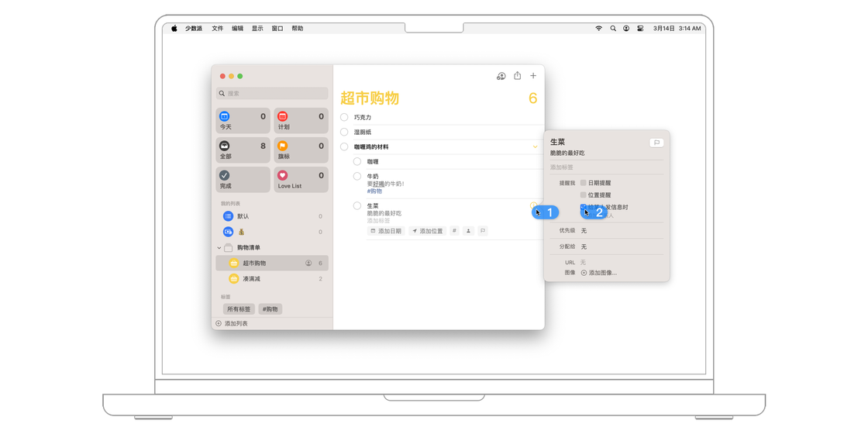Select the 默认 list in sidebar

tap(272, 216)
